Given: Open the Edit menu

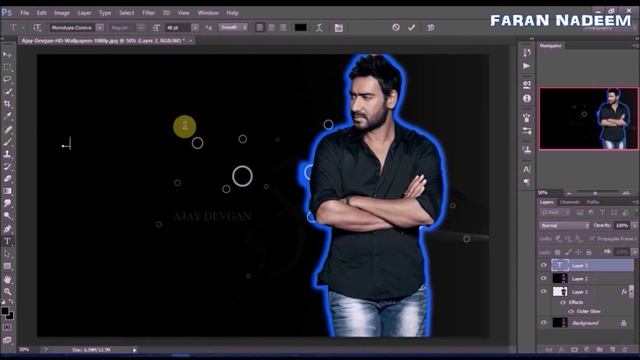Looking at the screenshot, I should click(42, 13).
